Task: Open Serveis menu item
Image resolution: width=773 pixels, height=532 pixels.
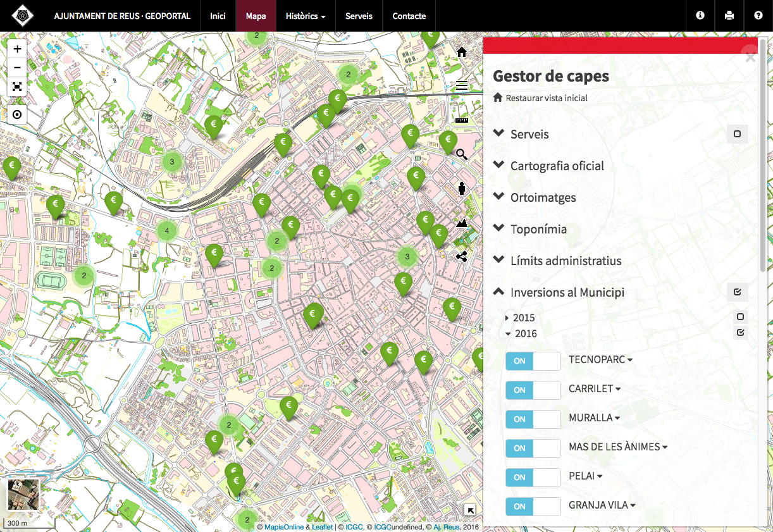Action: [x=359, y=16]
